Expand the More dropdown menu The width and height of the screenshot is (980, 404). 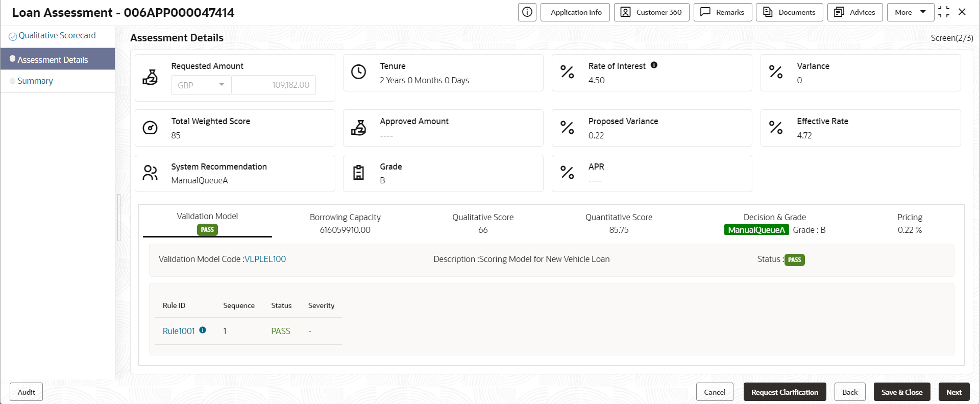pos(911,12)
